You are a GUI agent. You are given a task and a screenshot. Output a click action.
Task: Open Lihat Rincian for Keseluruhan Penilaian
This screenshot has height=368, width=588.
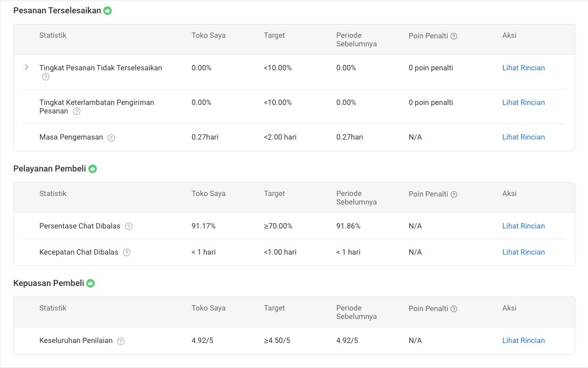523,340
